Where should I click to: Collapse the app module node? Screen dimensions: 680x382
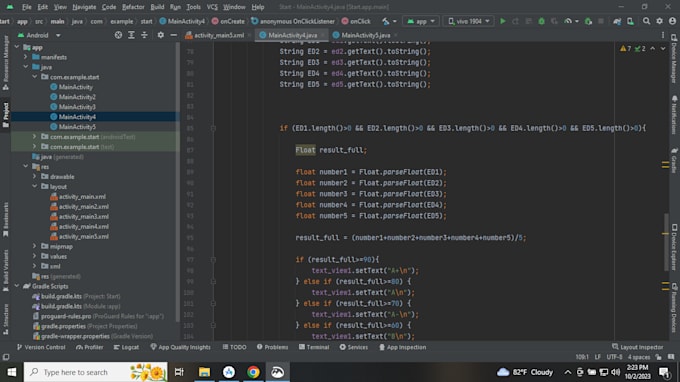(x=17, y=47)
